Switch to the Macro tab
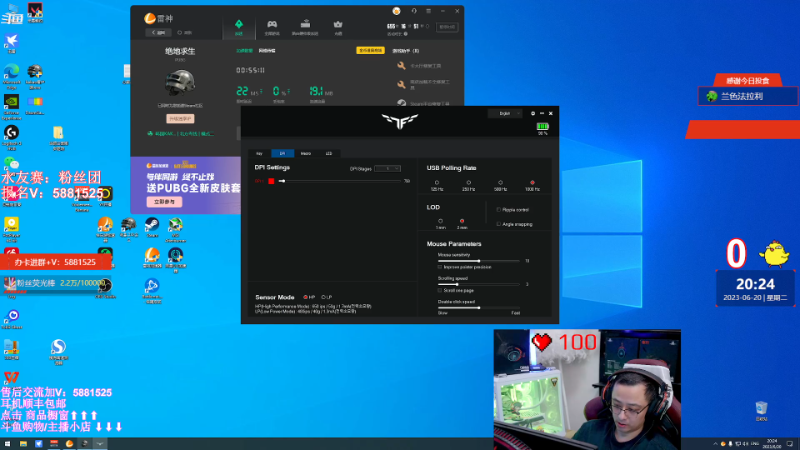 click(x=306, y=153)
